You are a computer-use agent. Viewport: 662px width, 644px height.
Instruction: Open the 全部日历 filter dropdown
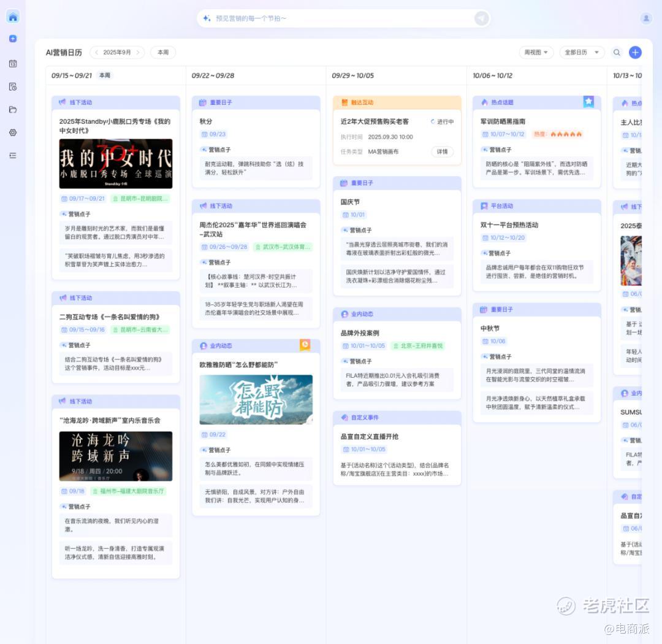point(582,52)
